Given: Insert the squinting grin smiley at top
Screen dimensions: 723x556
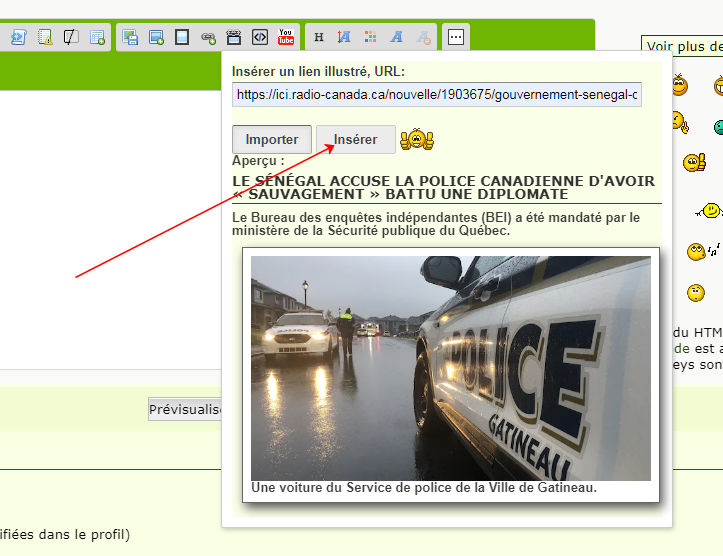Looking at the screenshot, I should point(679,85).
